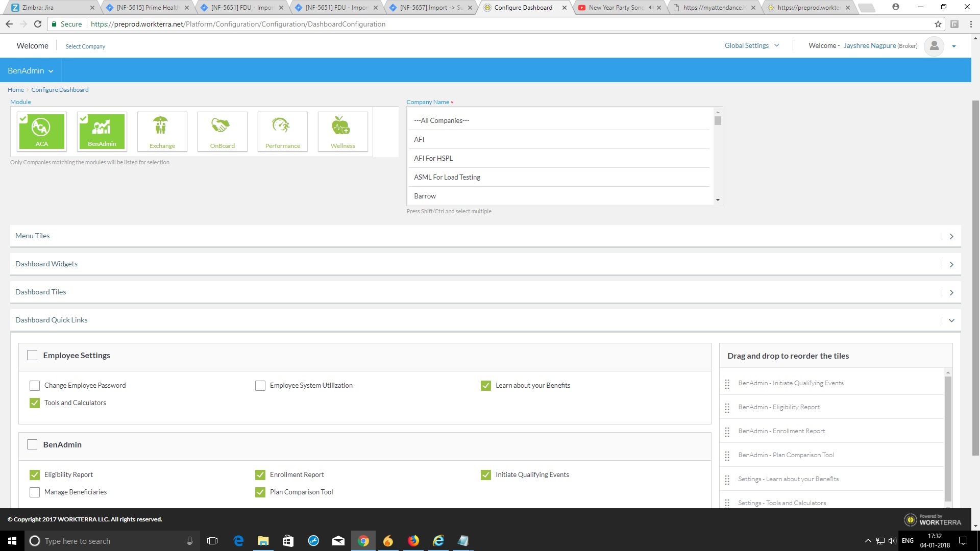Screen dimensions: 980x551
Task: Uncheck Learn about your Benefits
Action: click(x=486, y=386)
